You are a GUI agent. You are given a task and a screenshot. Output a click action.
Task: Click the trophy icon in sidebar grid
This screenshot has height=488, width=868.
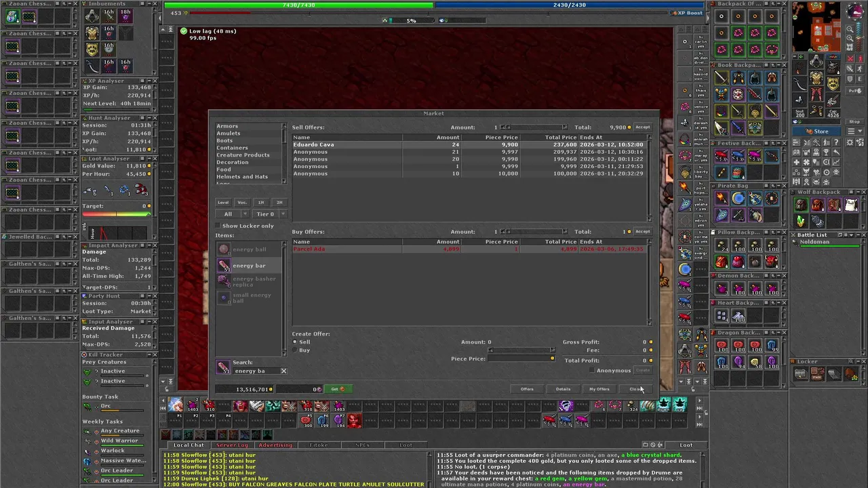click(x=826, y=152)
